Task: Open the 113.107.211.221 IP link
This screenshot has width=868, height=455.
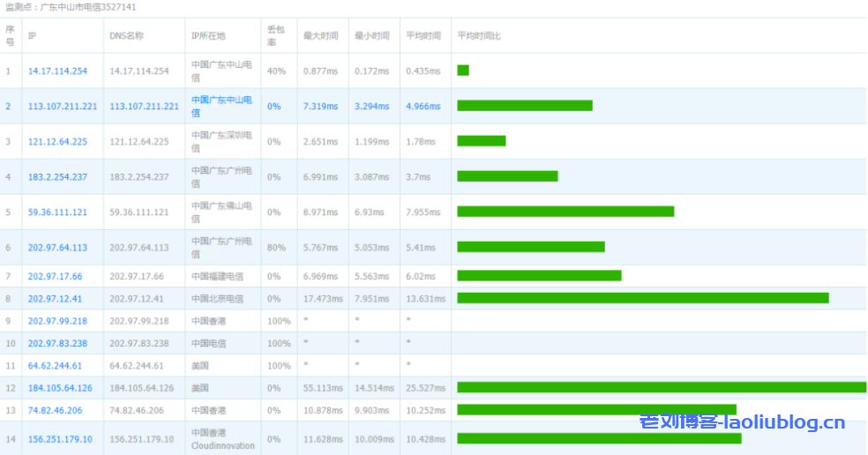Action: pos(63,106)
